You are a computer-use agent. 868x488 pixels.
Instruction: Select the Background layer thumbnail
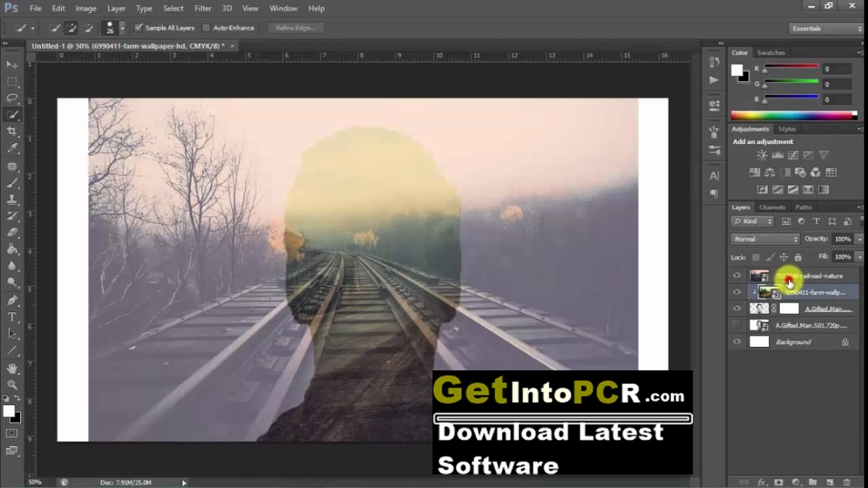click(759, 342)
